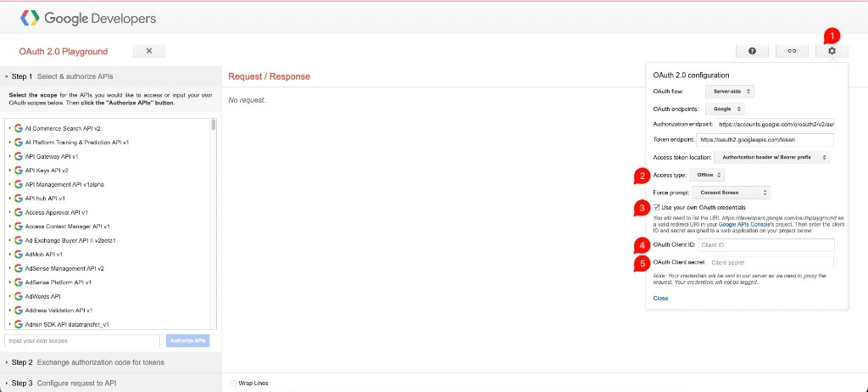Expand AI Platform Training & Prediction API v1
This screenshot has width=868, height=392.
pyautogui.click(x=10, y=143)
